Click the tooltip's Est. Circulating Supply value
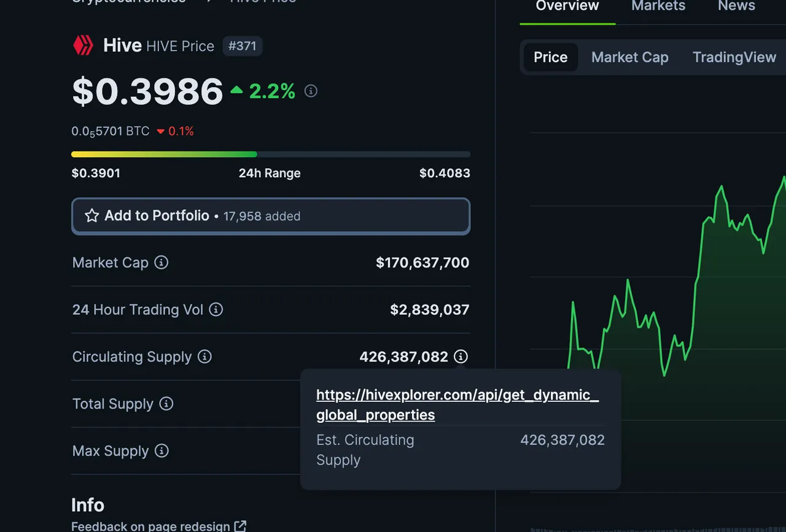 click(562, 440)
